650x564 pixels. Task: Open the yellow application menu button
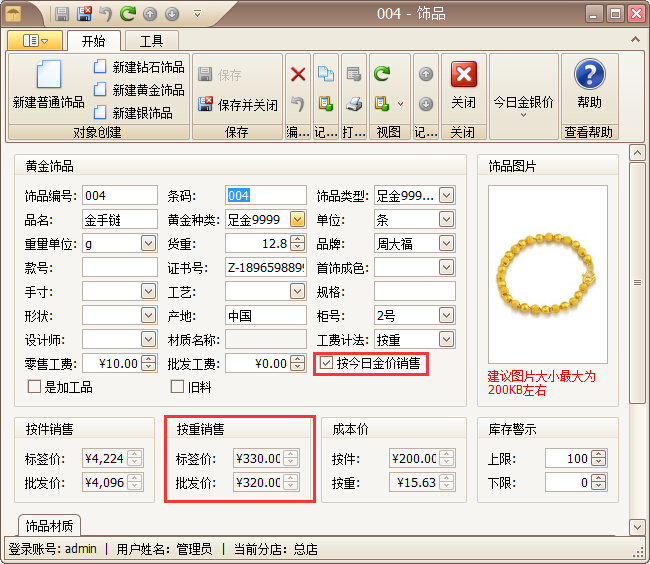tap(35, 41)
